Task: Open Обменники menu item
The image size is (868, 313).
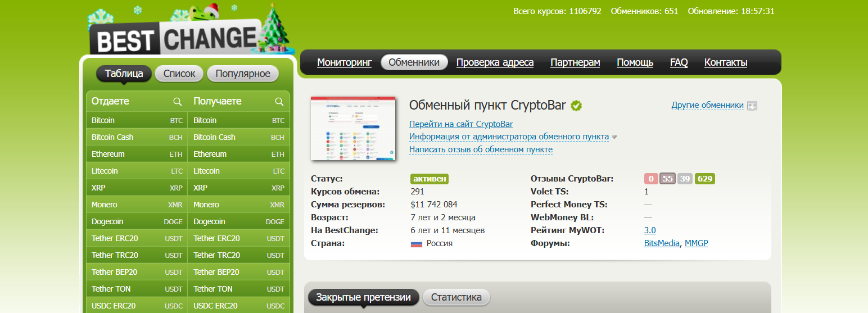Action: point(414,62)
